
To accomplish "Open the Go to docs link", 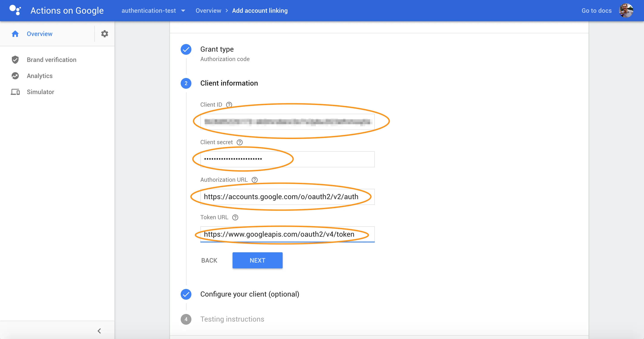I will (596, 11).
